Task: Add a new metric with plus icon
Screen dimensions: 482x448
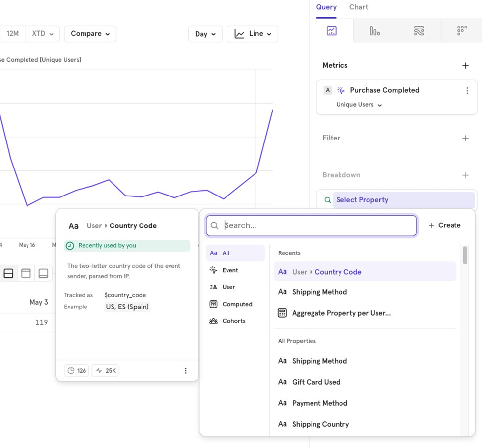Action: click(465, 65)
